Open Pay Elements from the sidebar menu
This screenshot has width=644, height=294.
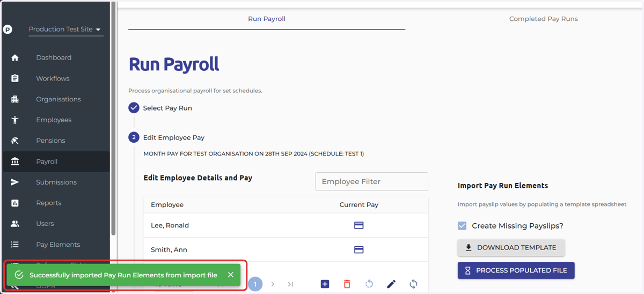tap(58, 245)
